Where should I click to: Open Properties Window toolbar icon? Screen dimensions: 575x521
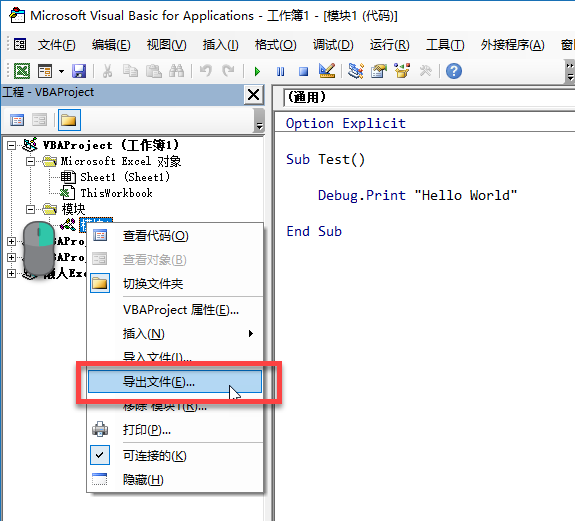coord(379,71)
